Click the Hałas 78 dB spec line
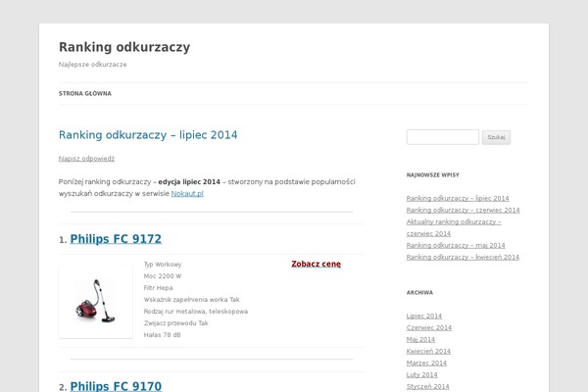Viewport: 588px width, 392px height. (163, 334)
